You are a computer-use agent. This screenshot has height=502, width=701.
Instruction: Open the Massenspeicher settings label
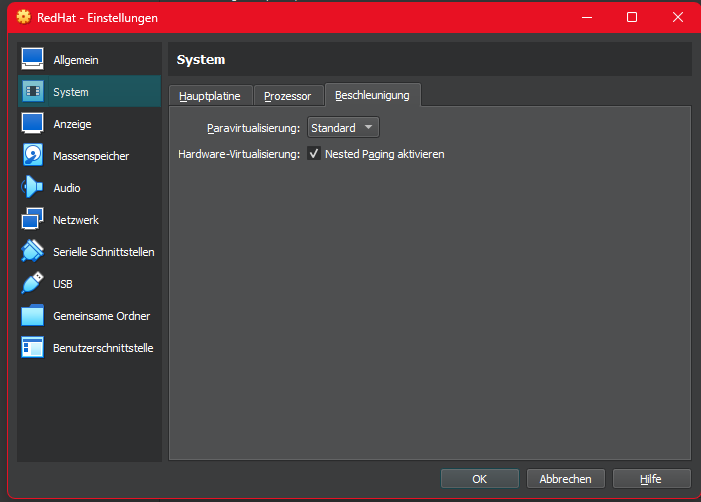pyautogui.click(x=91, y=156)
